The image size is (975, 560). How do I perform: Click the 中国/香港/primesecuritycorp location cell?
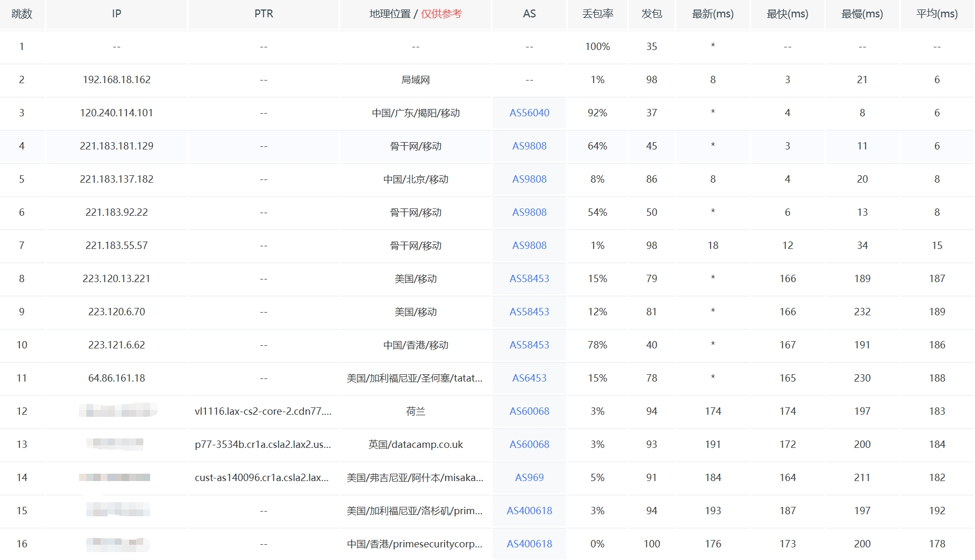pyautogui.click(x=415, y=544)
